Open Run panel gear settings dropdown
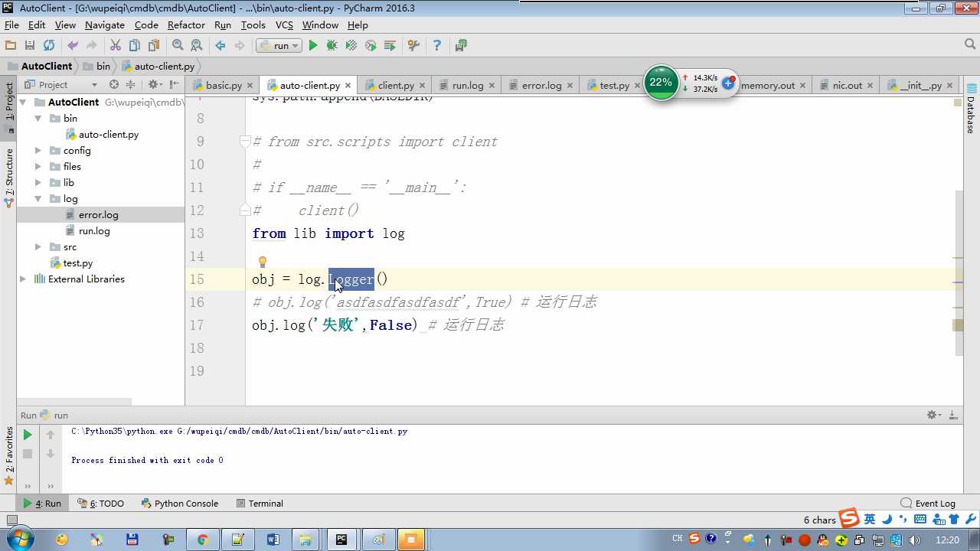Viewport: 980px width, 551px height. click(x=935, y=415)
